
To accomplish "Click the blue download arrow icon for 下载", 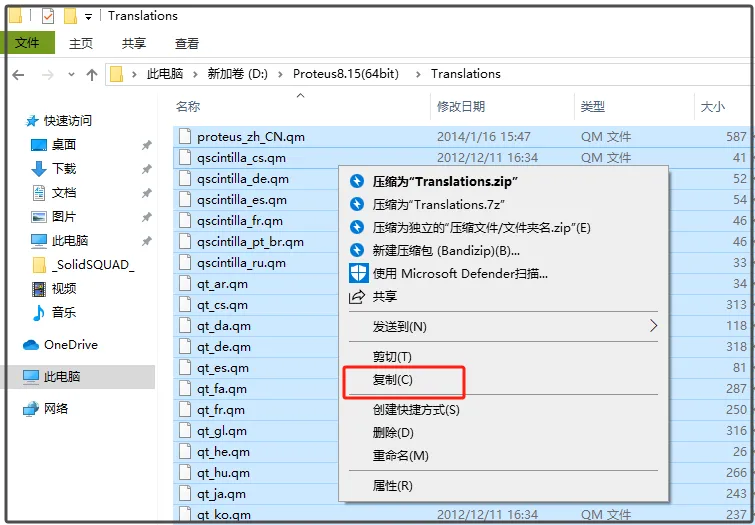I will (39, 169).
